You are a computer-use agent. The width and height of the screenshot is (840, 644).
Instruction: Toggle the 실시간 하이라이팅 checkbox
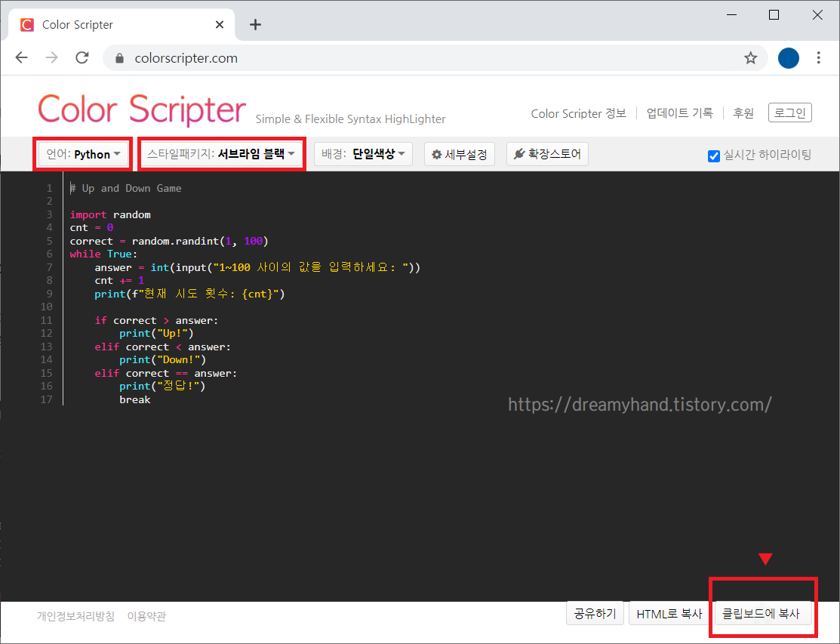(713, 156)
